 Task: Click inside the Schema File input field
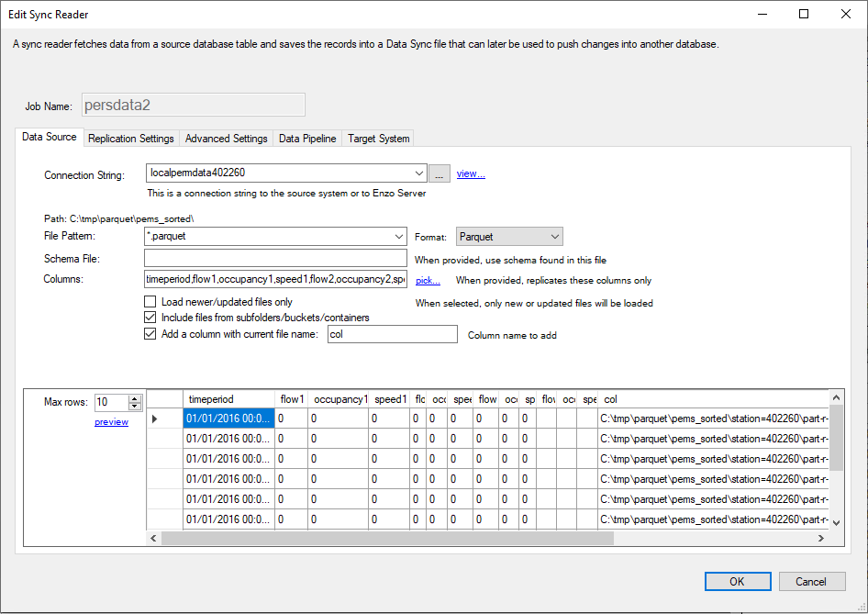(x=275, y=258)
